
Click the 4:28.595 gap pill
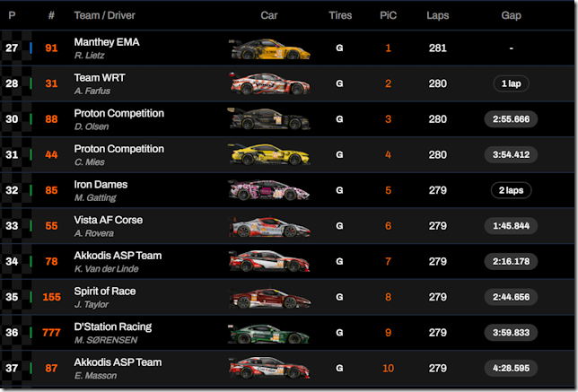511,368
